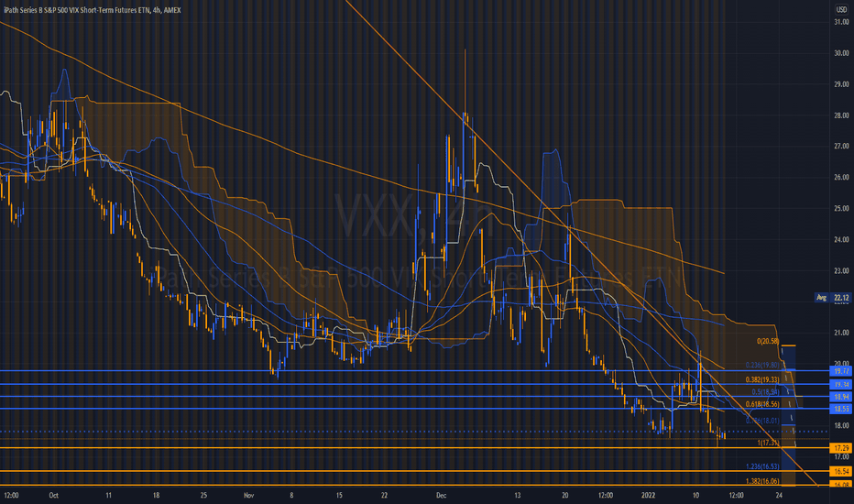Image resolution: width=854 pixels, height=504 pixels.
Task: Select Fibonacci level 1.382(16.06) label
Action: (x=762, y=481)
